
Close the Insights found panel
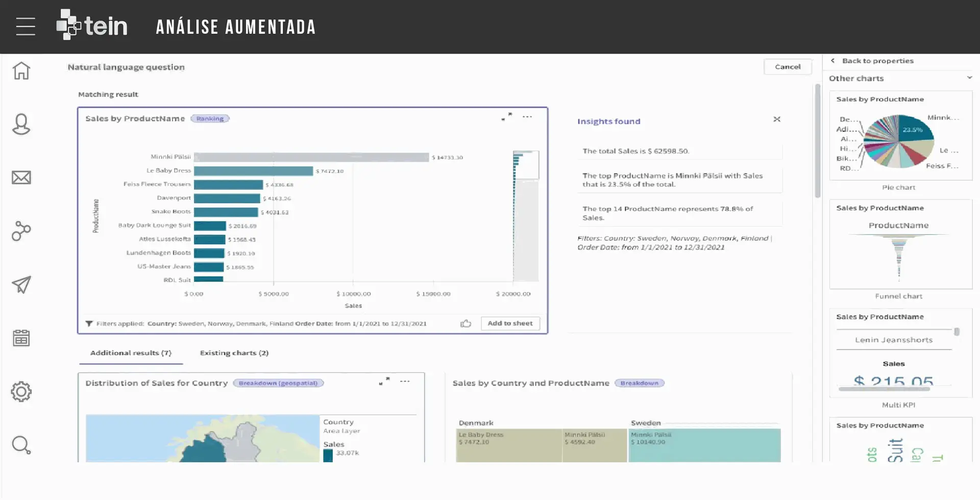pos(777,119)
